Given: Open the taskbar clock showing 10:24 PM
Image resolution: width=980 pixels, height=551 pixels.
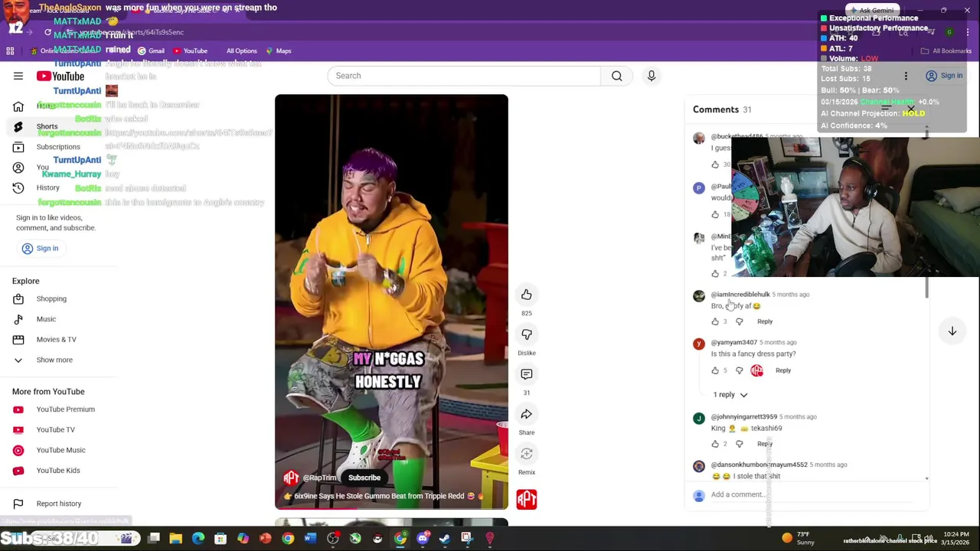Looking at the screenshot, I should 955,538.
